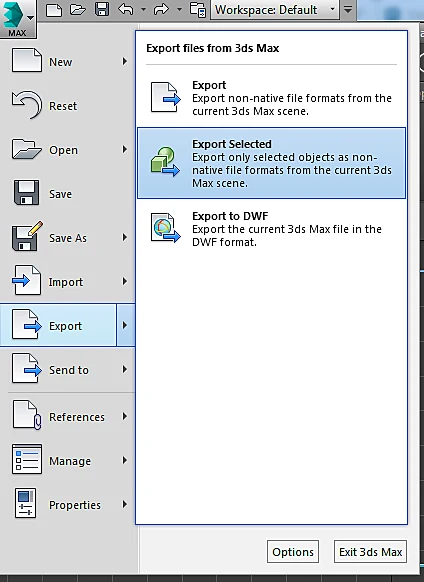Expand the Save As submenu arrow
Image resolution: width=424 pixels, height=582 pixels.
tap(125, 238)
